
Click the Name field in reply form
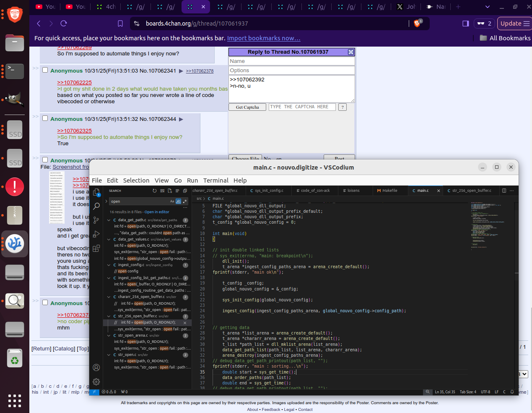(291, 61)
